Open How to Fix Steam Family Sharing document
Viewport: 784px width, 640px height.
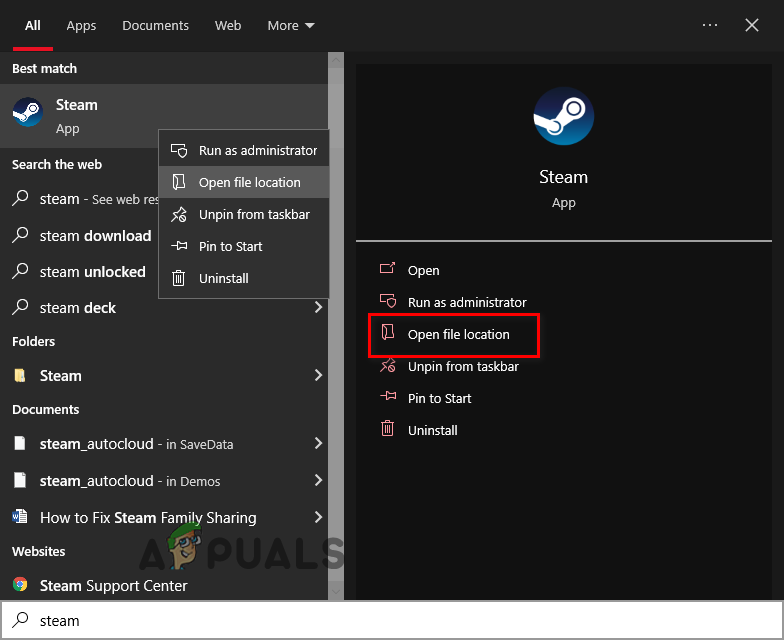[x=164, y=517]
